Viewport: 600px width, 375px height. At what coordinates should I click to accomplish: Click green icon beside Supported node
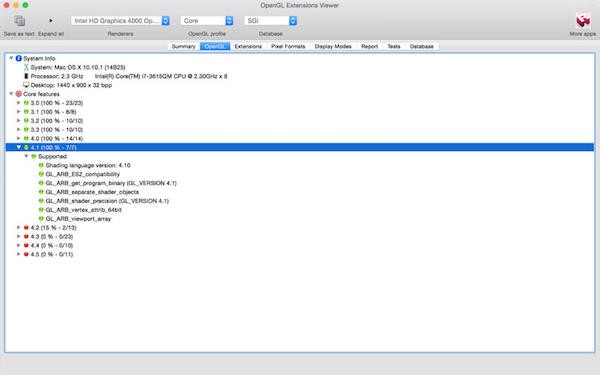(34, 156)
